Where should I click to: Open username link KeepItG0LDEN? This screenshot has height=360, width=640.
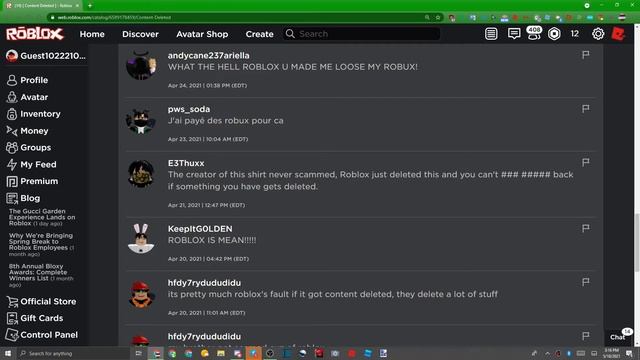tap(200, 229)
